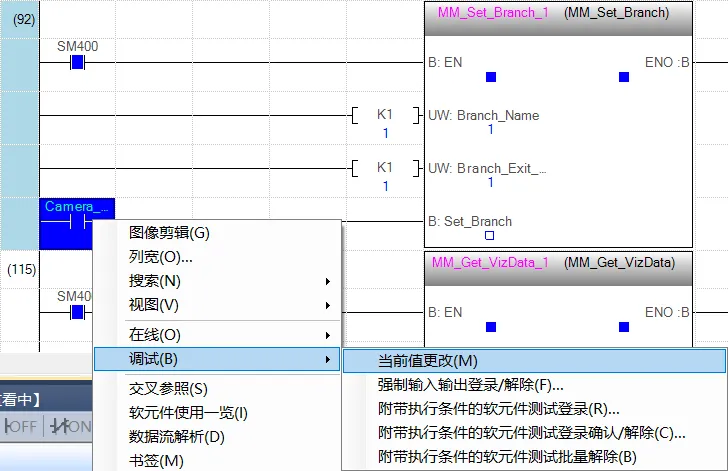Select SM400 contact in rung 115
This screenshot has width=728, height=471.
pyautogui.click(x=78, y=313)
